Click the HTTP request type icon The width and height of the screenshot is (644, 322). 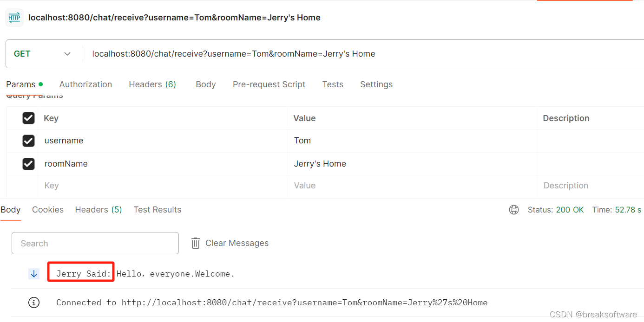coord(14,18)
